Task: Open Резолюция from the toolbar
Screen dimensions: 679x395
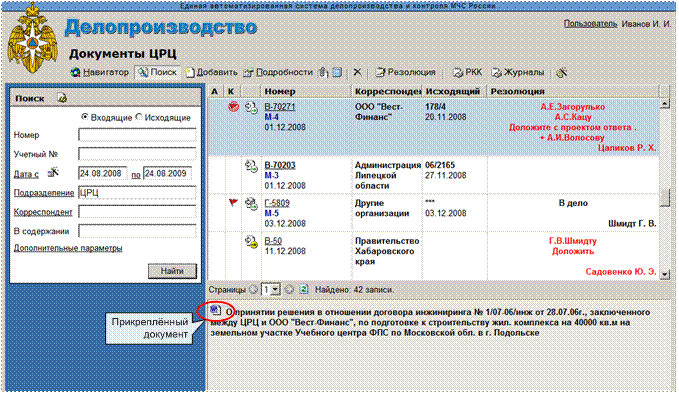Action: coord(405,72)
